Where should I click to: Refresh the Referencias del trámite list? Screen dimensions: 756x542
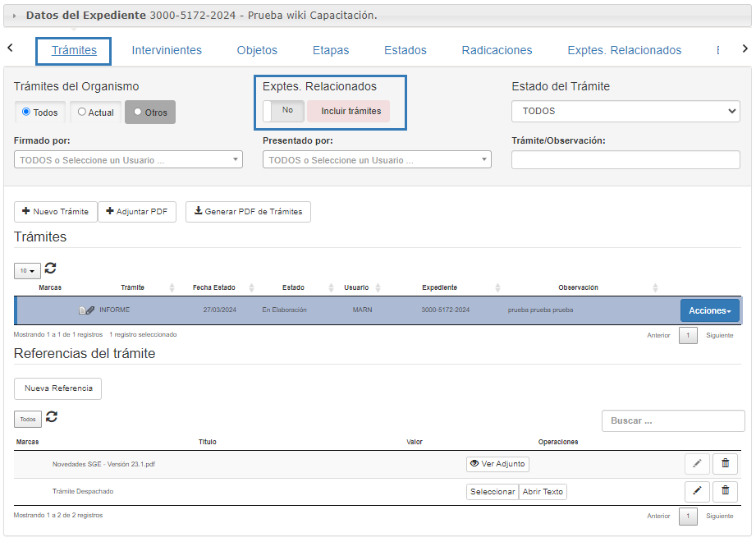point(52,417)
